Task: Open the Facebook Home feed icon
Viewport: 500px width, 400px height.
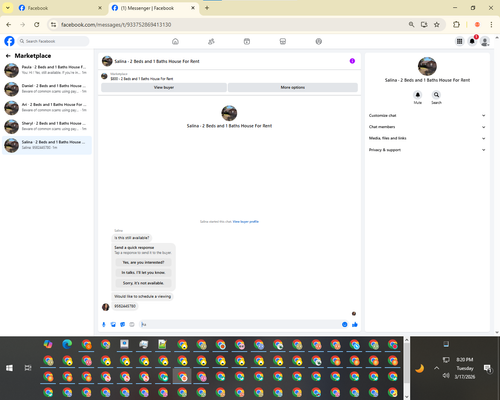Action: [x=175, y=41]
